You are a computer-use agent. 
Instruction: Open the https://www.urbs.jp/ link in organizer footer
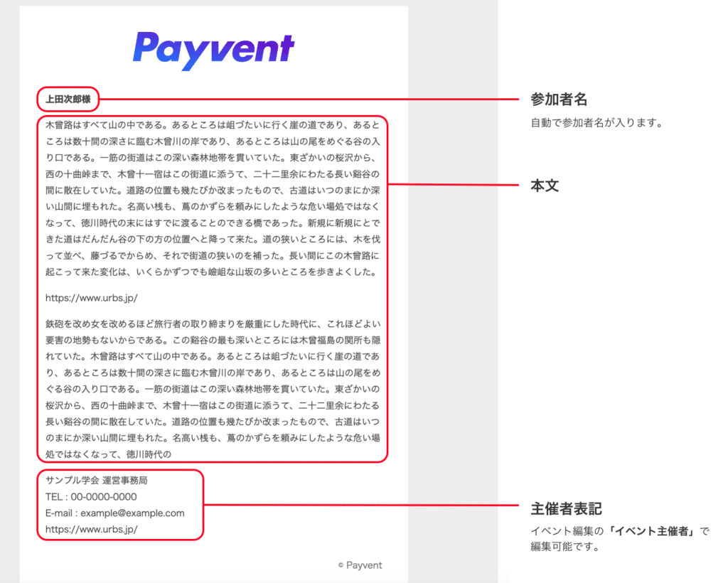92,529
